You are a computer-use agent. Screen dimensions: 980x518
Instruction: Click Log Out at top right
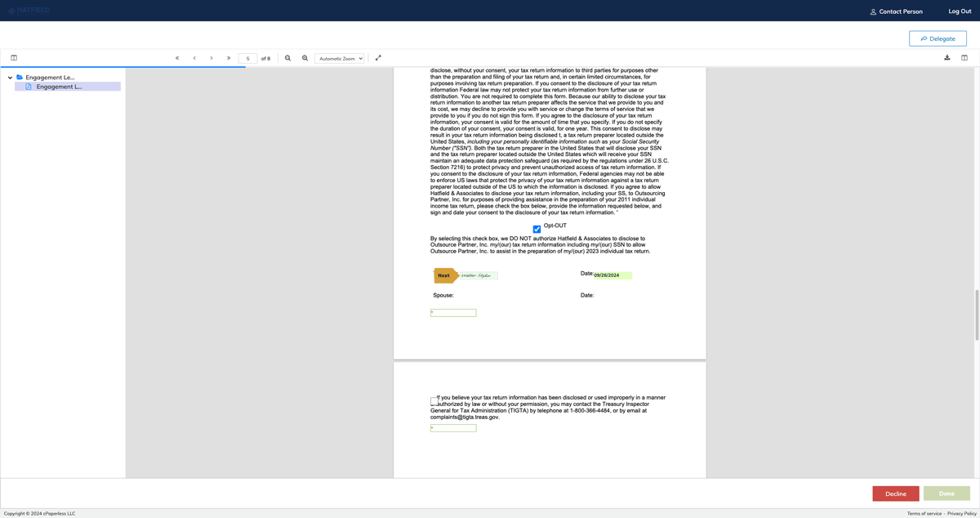pos(959,11)
